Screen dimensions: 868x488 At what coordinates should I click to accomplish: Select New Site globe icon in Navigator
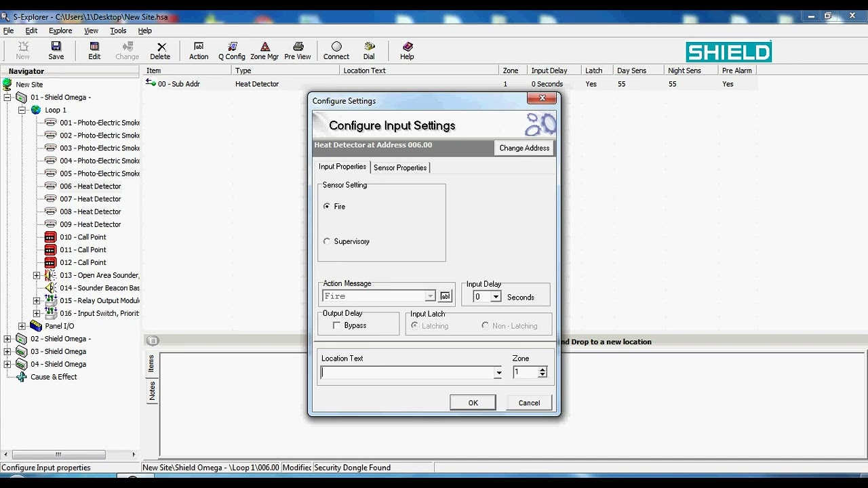point(7,84)
